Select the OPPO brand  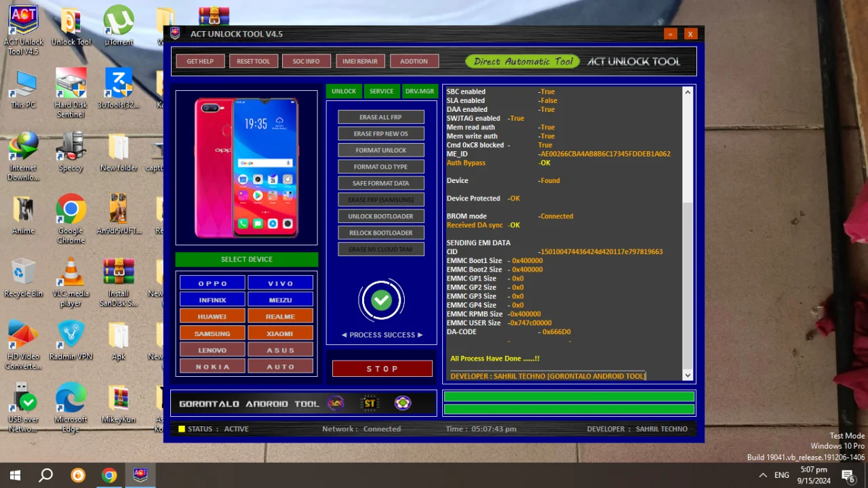[x=213, y=283]
